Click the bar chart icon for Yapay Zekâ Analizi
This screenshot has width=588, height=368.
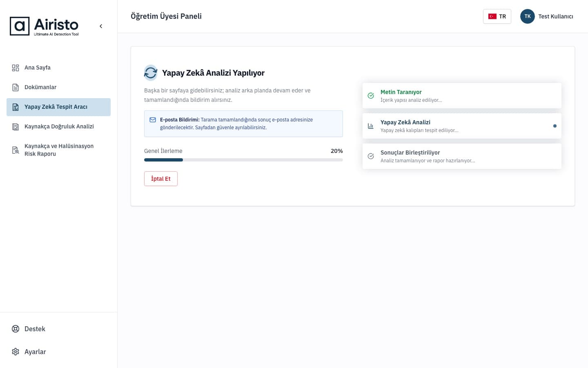coord(371,126)
